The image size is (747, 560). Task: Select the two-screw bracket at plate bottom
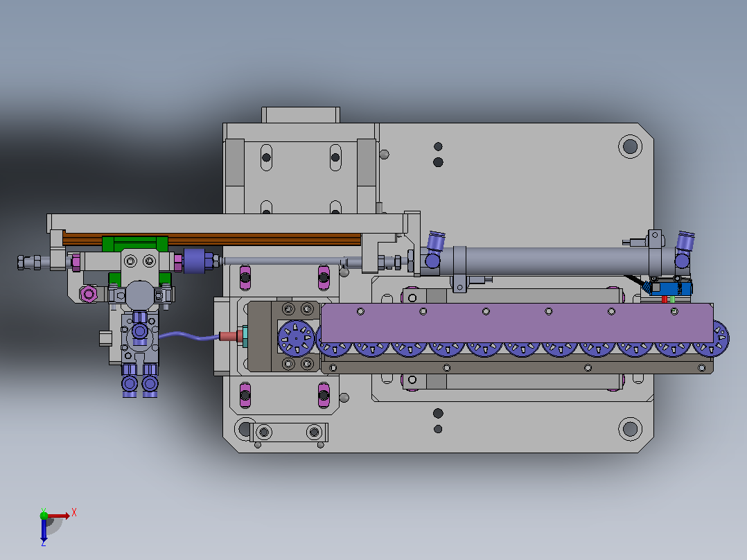289,432
